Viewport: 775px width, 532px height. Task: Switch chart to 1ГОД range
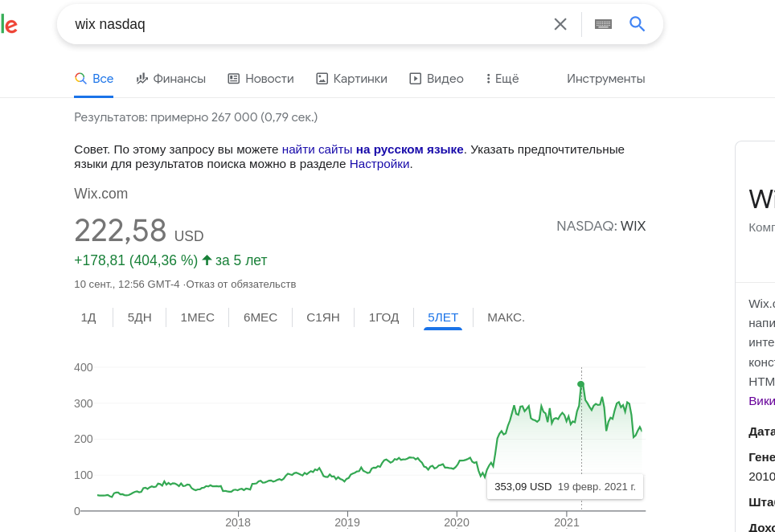[x=383, y=317]
